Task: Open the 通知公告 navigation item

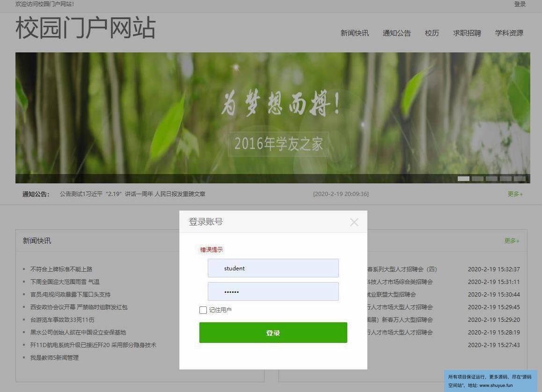Action: (397, 33)
